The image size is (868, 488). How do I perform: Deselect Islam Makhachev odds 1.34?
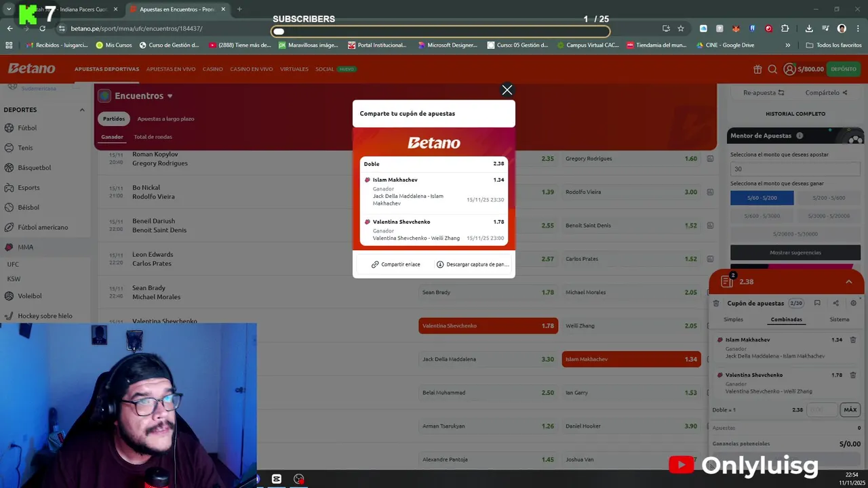point(631,359)
